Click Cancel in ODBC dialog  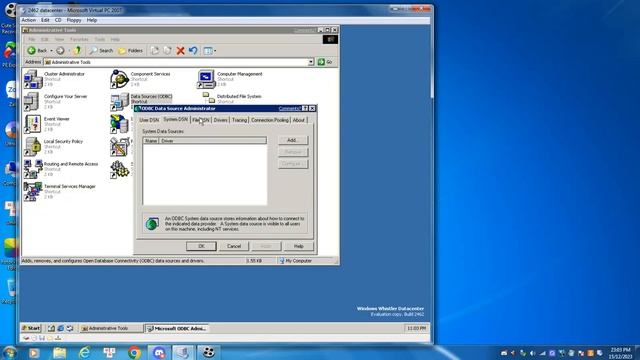pyautogui.click(x=234, y=246)
